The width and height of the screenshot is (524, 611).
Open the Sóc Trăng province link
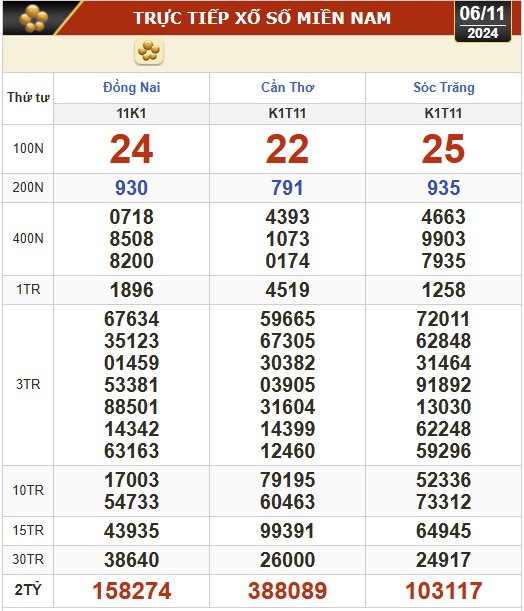tap(444, 87)
